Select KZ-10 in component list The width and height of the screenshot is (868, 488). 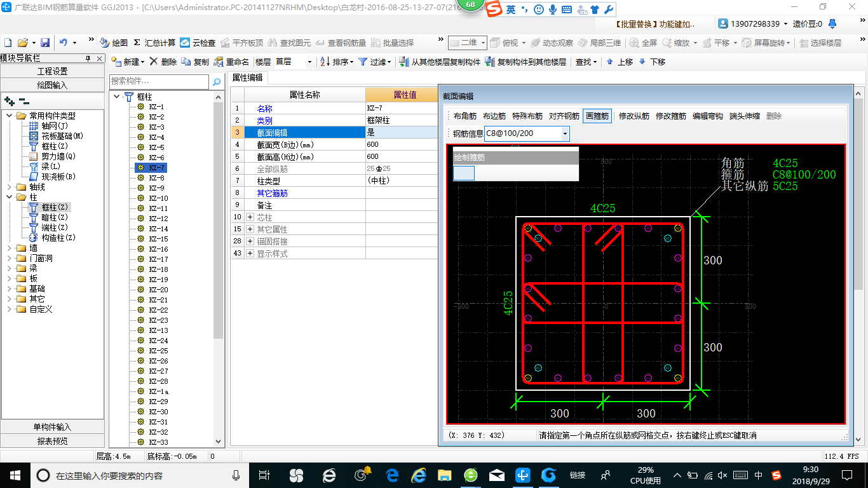point(159,198)
